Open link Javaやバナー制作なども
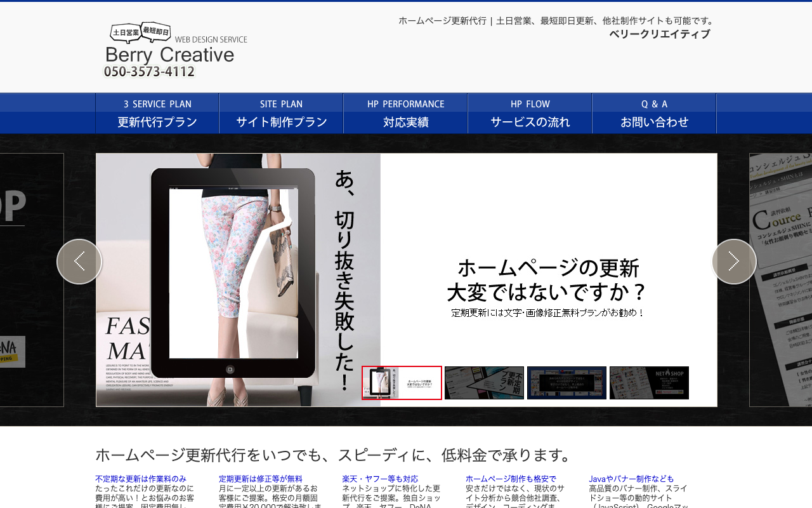Screen dimensions: 812x508 point(631,479)
